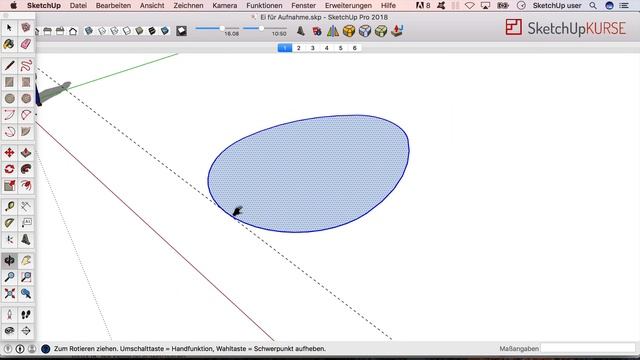Select the Arc tool
This screenshot has height=360, width=640.
pyautogui.click(x=9, y=115)
